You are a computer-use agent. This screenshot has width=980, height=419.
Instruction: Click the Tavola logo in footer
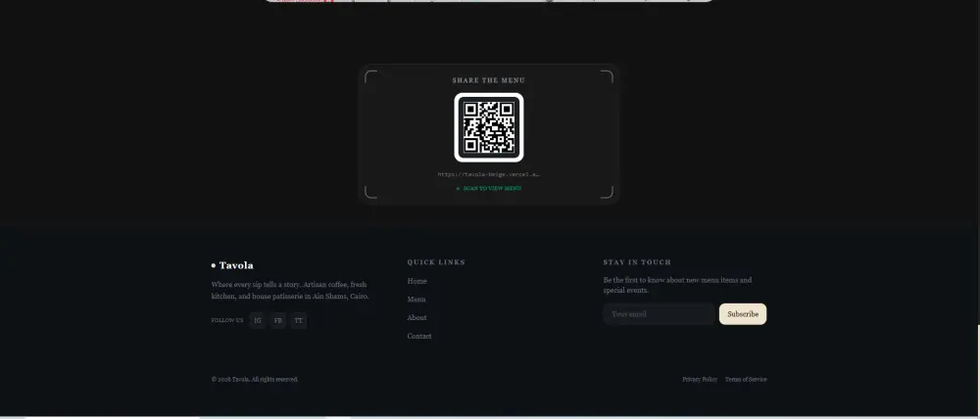point(232,265)
